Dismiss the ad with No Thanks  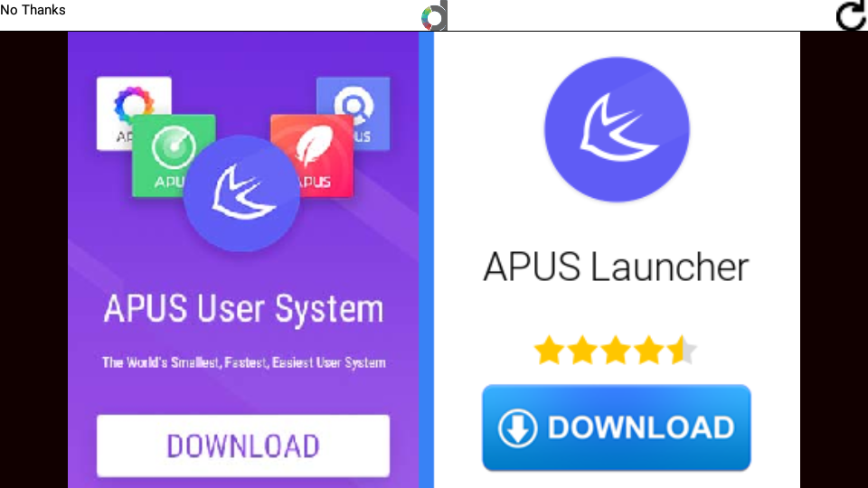click(33, 10)
